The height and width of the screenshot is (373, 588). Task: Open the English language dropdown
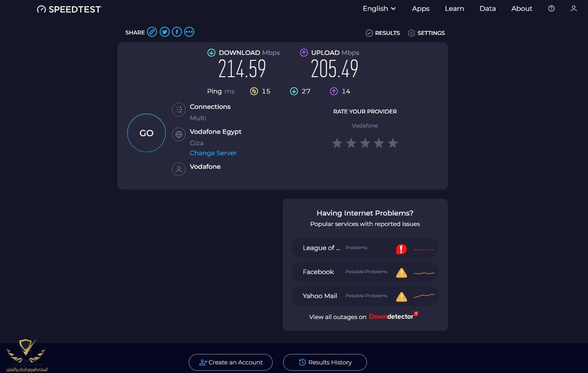point(379,9)
